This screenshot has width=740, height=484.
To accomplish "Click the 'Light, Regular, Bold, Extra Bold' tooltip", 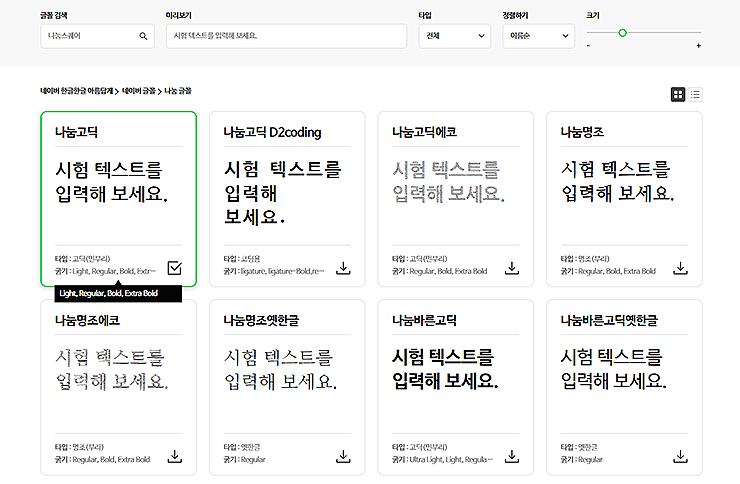I will pos(118,293).
